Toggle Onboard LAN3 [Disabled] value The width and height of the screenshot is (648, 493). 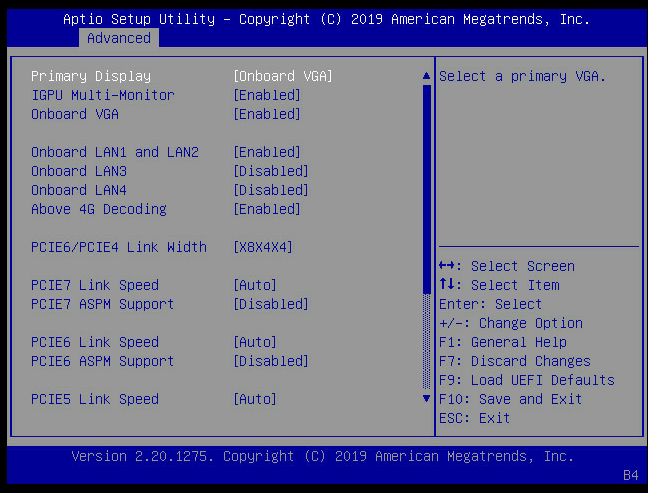pyautogui.click(x=271, y=171)
